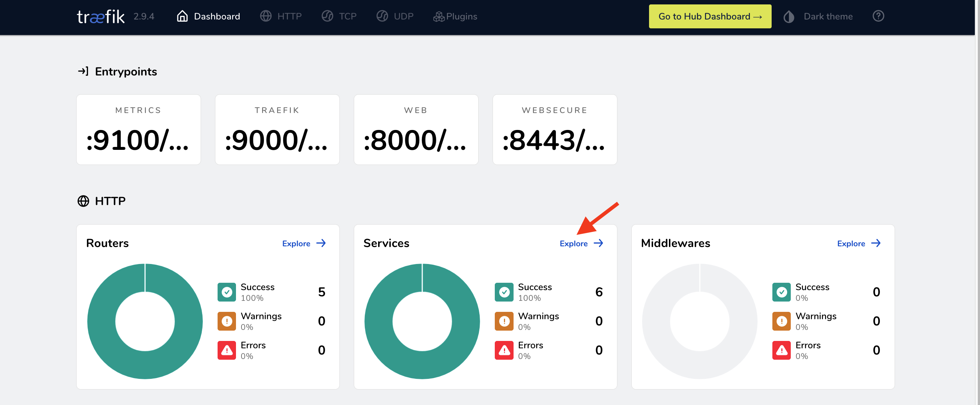Click the Errors warning icon in Services card
Image resolution: width=980 pixels, height=405 pixels.
point(504,350)
